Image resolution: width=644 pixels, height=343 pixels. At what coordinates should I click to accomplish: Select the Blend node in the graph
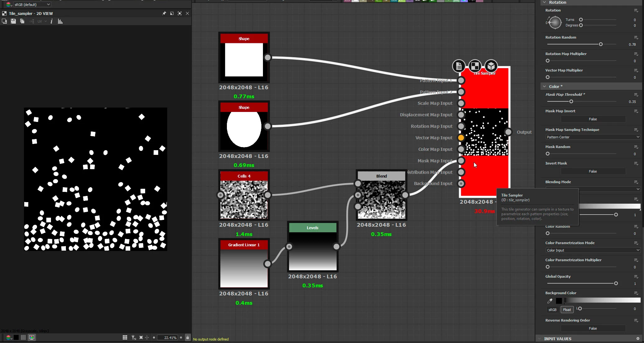(381, 176)
